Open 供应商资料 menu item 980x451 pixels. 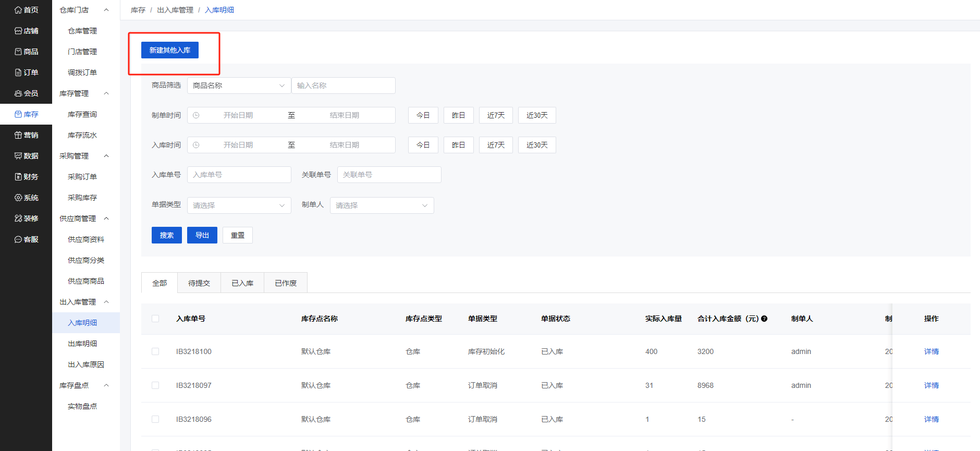pyautogui.click(x=86, y=239)
